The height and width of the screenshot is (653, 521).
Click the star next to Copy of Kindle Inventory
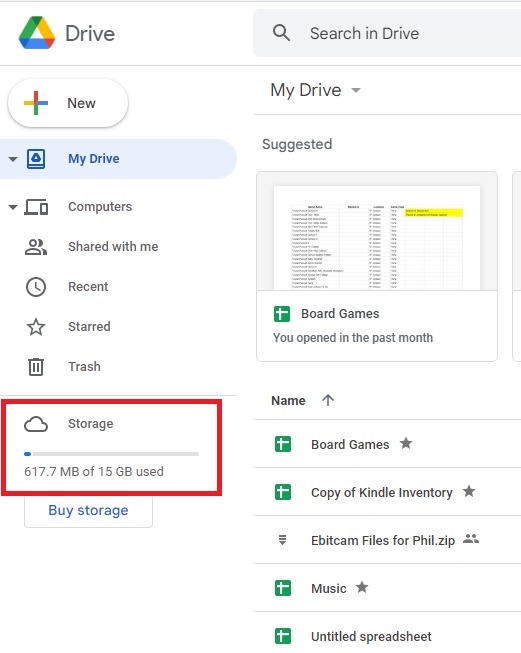click(469, 491)
